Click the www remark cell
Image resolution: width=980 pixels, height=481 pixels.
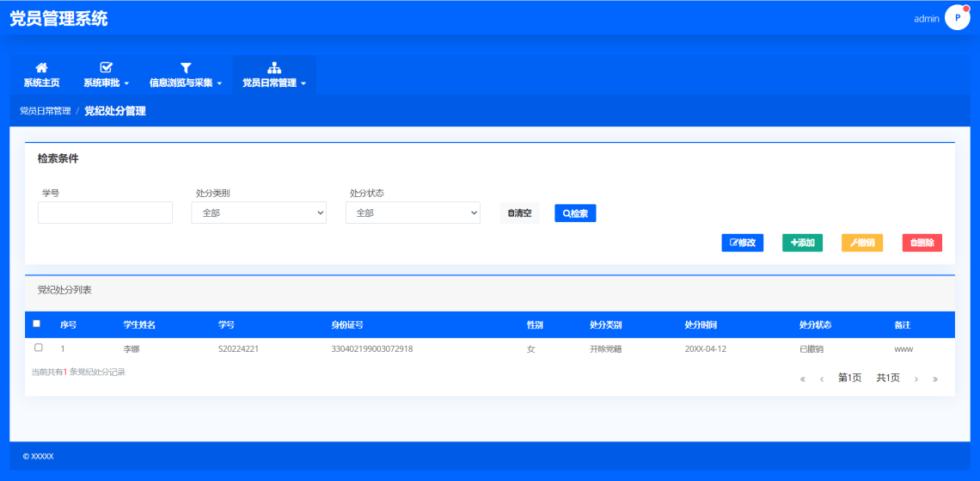903,349
